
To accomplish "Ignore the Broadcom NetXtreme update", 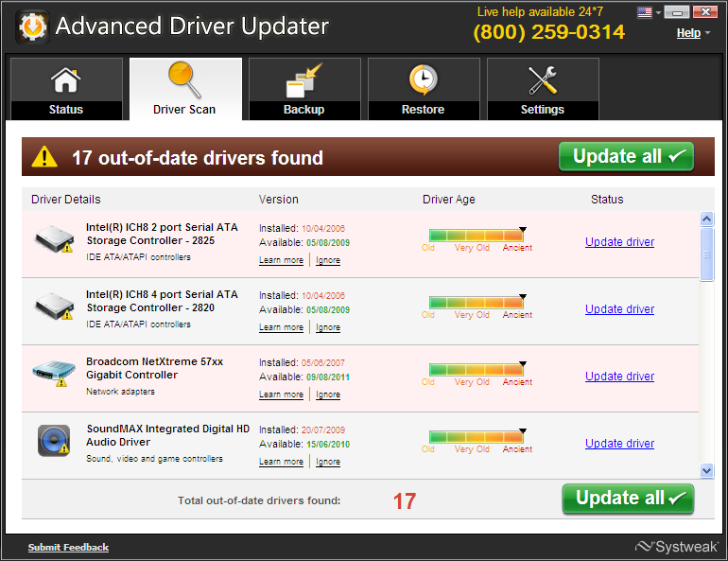I will (x=328, y=394).
